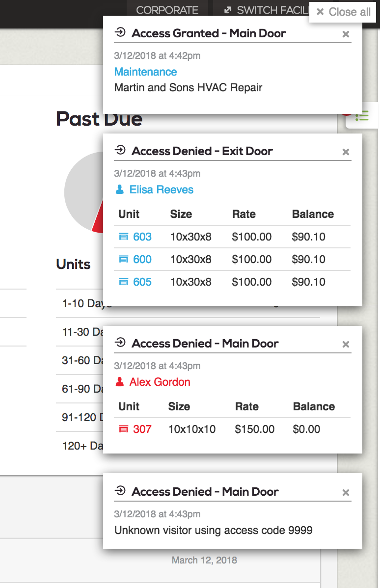Screen dimensions: 380x588
Task: Click the red unit icon beside 307
Action: point(124,429)
